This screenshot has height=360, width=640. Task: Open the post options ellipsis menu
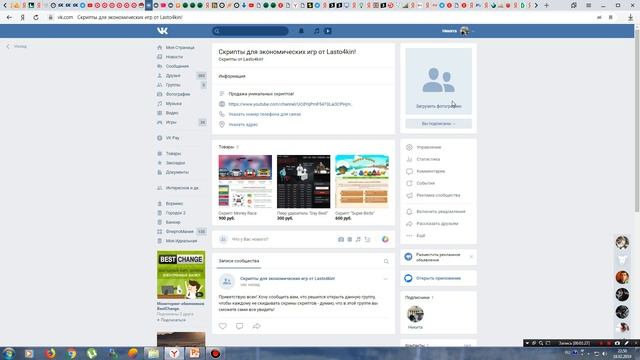(385, 279)
